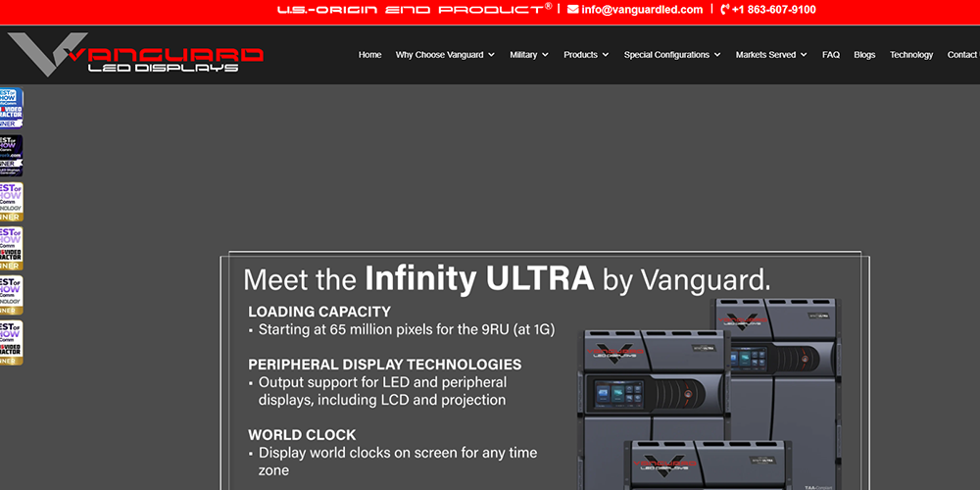Open the Contact page link
The image size is (980, 490).
963,55
